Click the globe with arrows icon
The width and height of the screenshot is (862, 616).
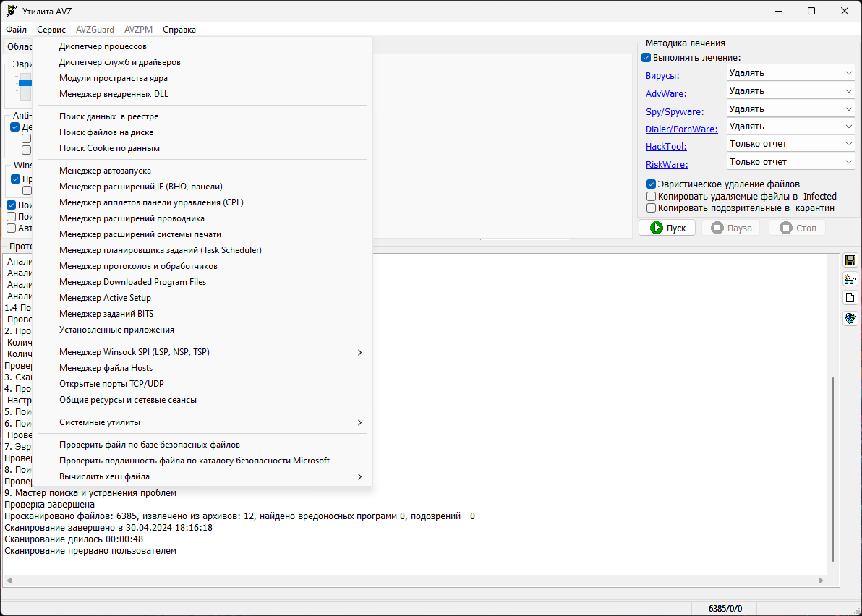coord(850,318)
